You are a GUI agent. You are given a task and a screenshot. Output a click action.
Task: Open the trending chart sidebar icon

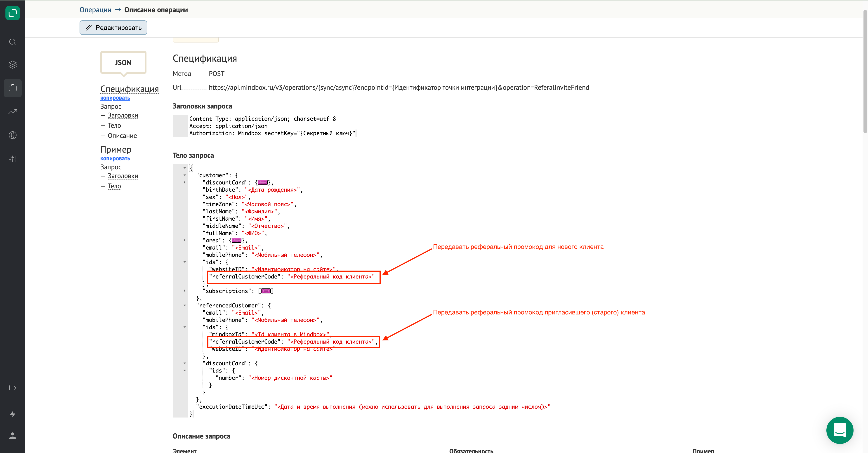click(12, 112)
